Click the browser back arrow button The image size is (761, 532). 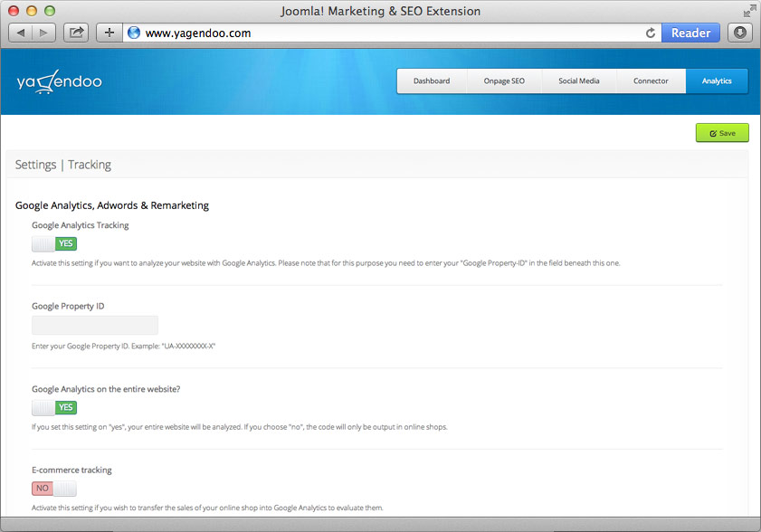tap(21, 33)
